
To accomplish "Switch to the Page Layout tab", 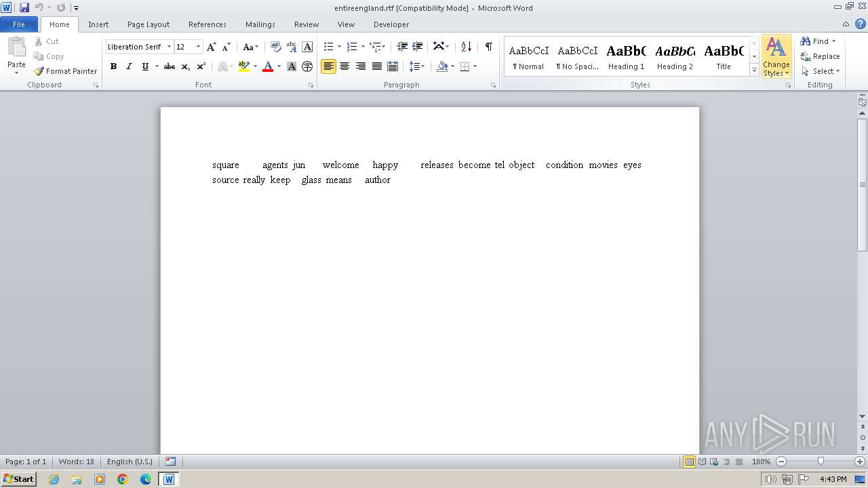I will pos(149,24).
